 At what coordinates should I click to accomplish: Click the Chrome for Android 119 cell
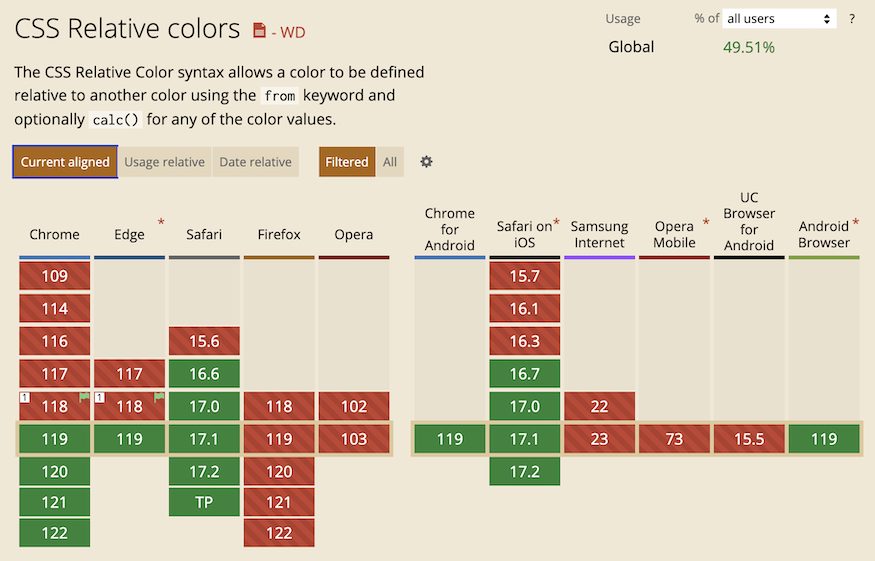pos(450,439)
